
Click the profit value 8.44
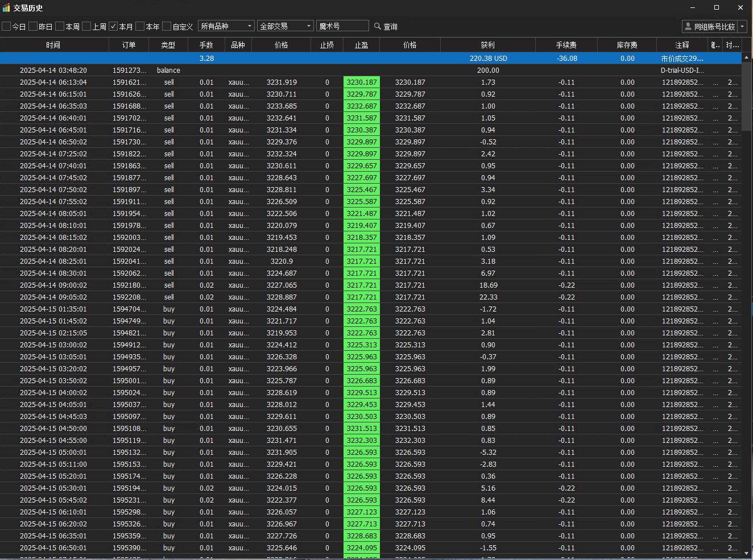coord(488,500)
